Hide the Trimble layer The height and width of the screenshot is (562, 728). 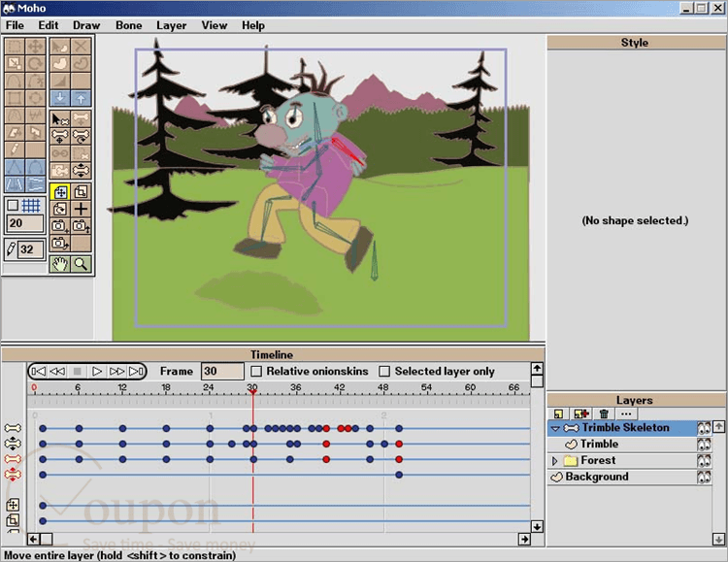tap(704, 445)
